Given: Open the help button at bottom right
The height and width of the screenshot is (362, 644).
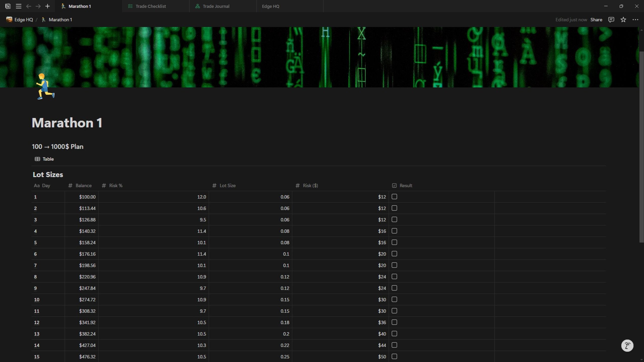Looking at the screenshot, I should [627, 346].
